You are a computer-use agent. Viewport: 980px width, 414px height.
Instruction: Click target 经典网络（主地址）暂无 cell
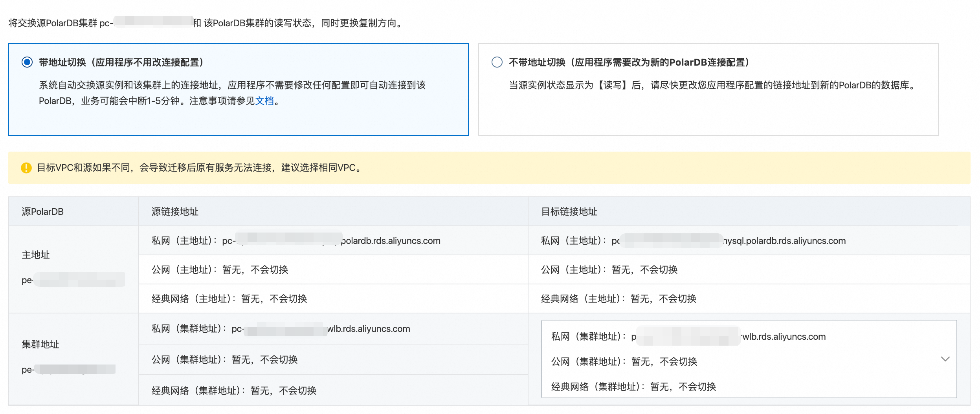(749, 299)
